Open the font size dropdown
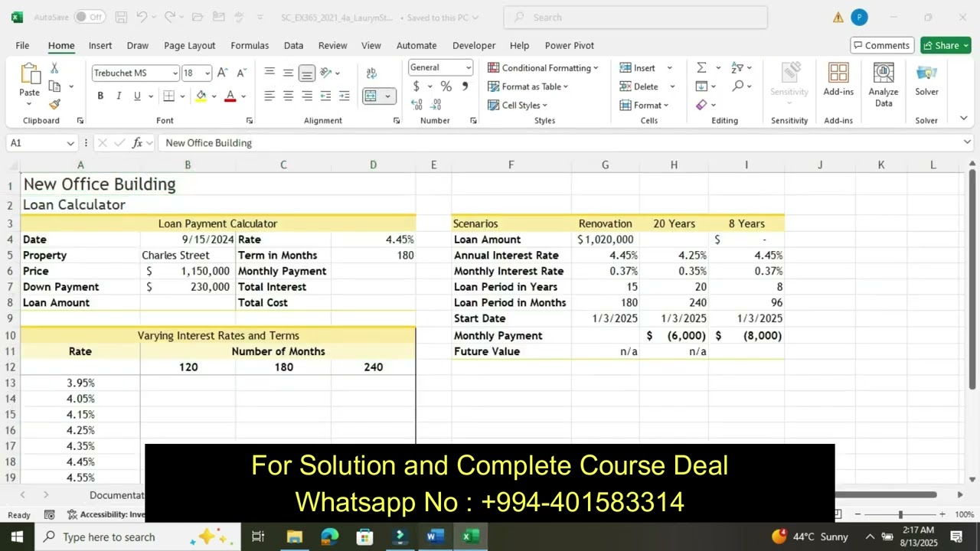The image size is (980, 551). pos(207,73)
